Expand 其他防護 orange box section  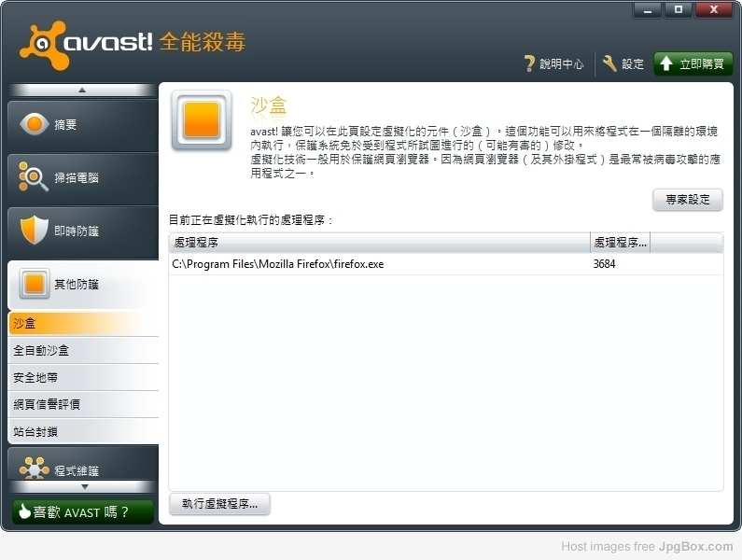(x=35, y=284)
